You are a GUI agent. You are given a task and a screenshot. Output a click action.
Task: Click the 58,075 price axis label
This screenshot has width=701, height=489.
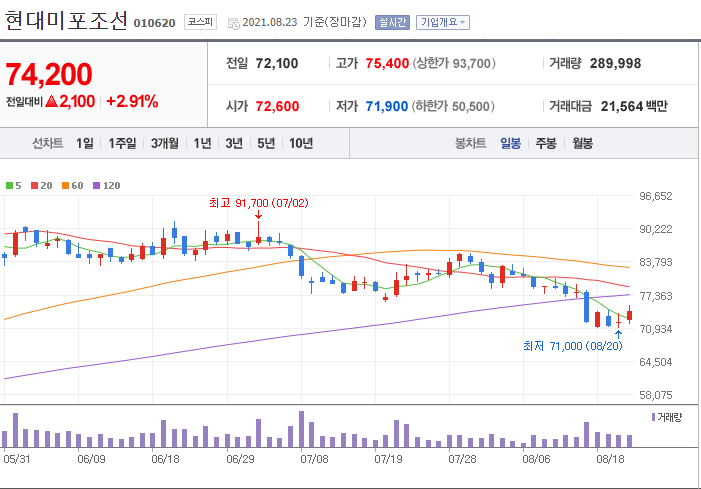(x=656, y=395)
